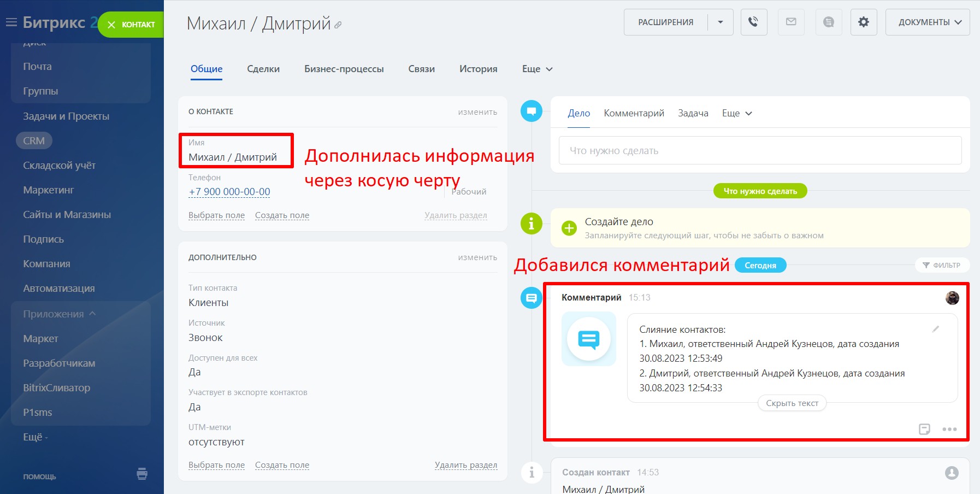Click the phone number +7 900 000-00-00

pyautogui.click(x=229, y=192)
